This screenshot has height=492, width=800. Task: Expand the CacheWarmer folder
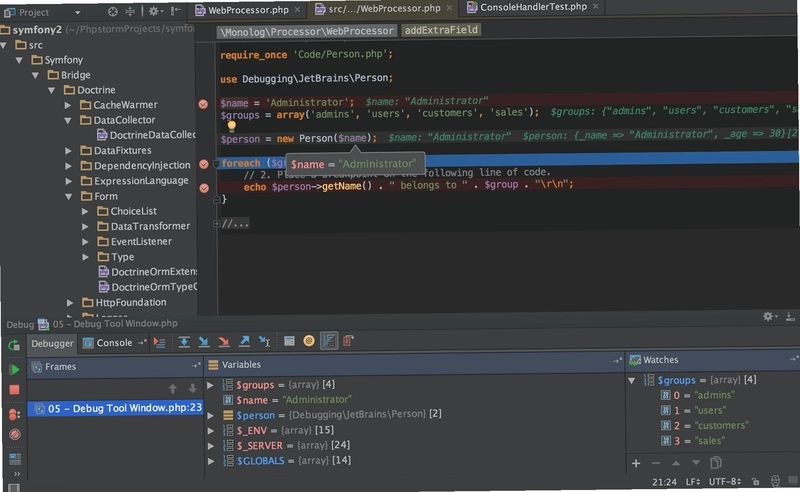(68, 106)
